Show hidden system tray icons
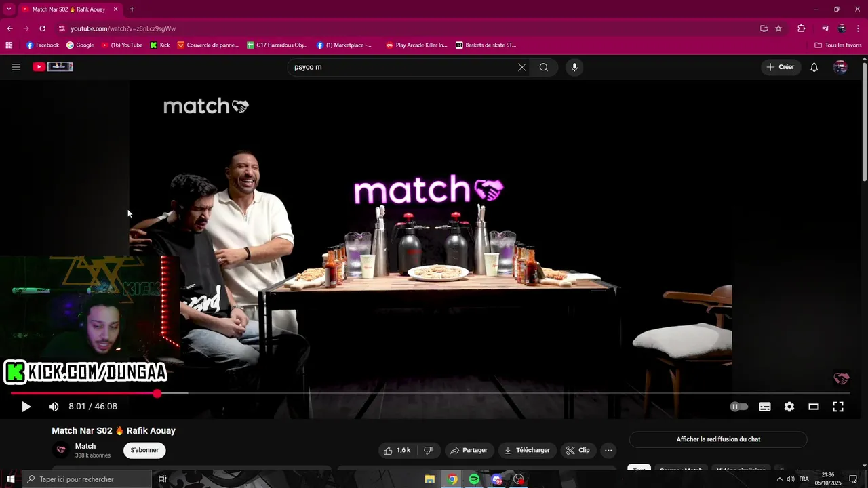Viewport: 868px width, 488px height. pos(779,479)
